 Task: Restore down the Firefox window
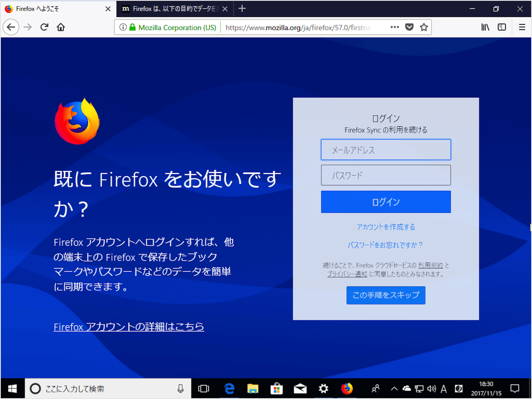point(496,9)
